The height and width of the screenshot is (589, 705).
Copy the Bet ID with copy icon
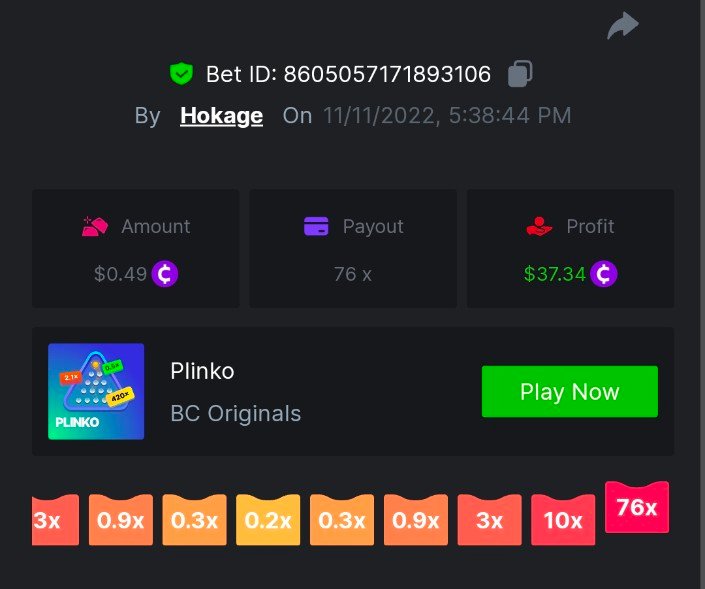[520, 73]
